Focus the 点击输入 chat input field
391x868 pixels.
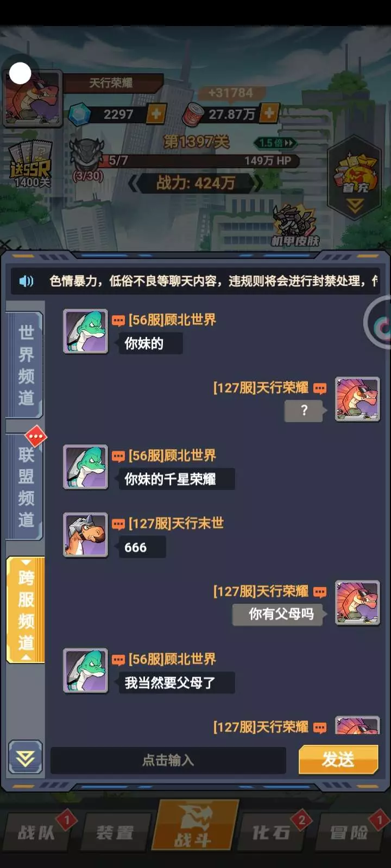pyautogui.click(x=168, y=760)
